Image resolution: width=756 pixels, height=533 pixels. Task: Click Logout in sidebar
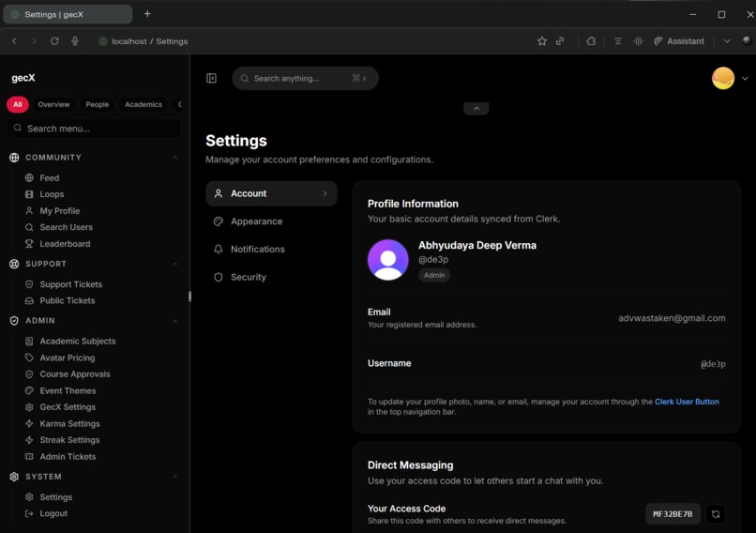(x=53, y=513)
